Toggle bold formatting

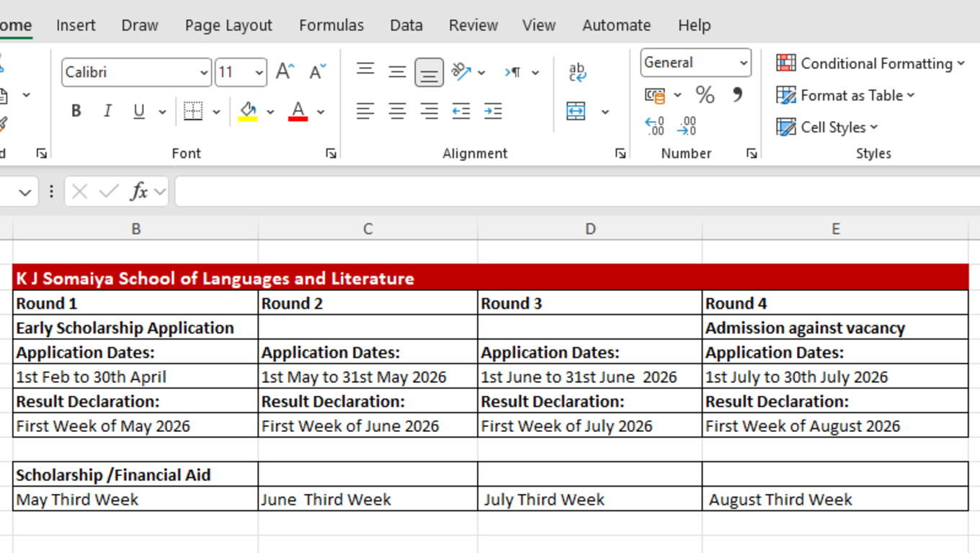(x=76, y=111)
